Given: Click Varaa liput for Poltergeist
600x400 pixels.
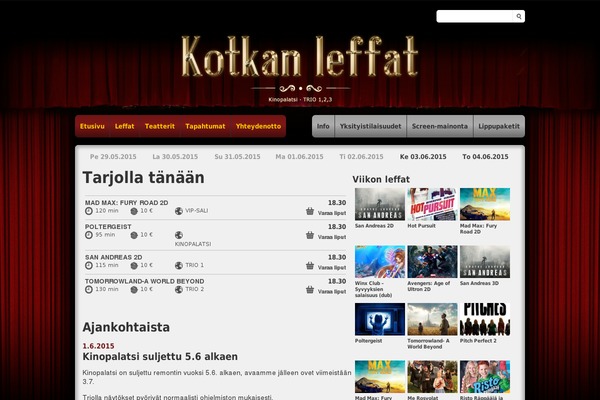Looking at the screenshot, I should [x=332, y=237].
